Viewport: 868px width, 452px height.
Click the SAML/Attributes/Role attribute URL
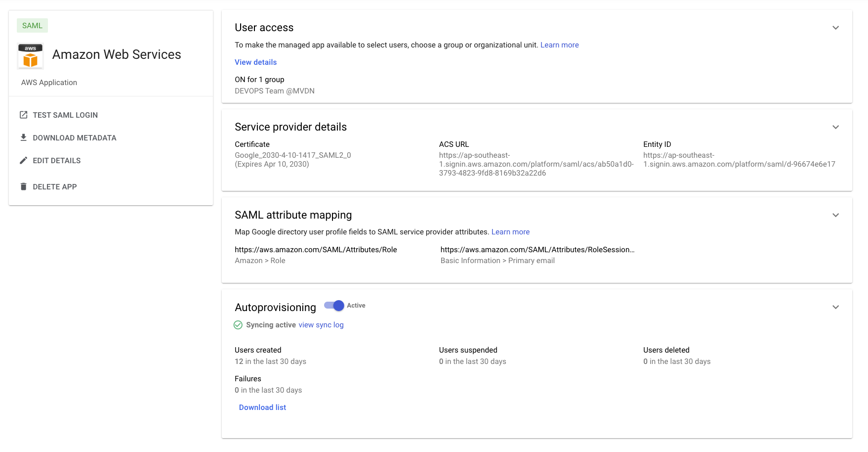pyautogui.click(x=316, y=250)
